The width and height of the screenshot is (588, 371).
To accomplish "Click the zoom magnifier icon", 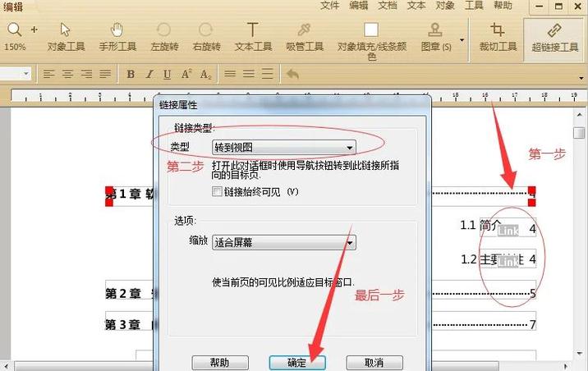I will 14,30.
